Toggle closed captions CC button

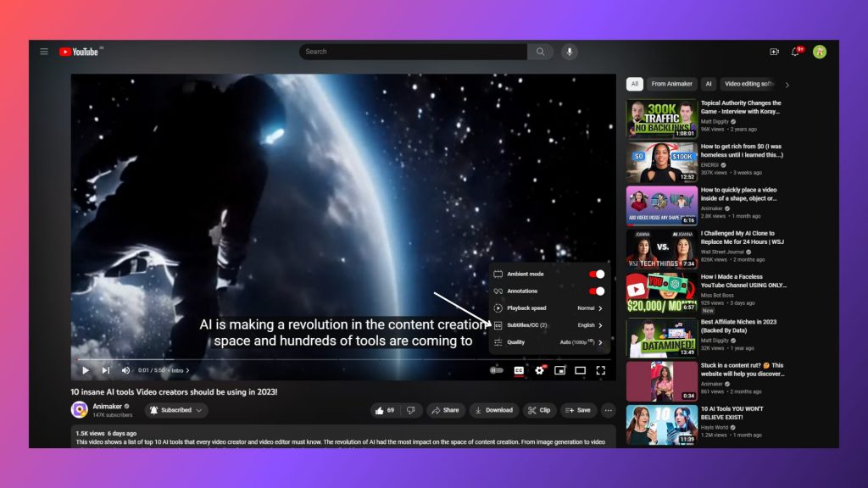click(519, 370)
